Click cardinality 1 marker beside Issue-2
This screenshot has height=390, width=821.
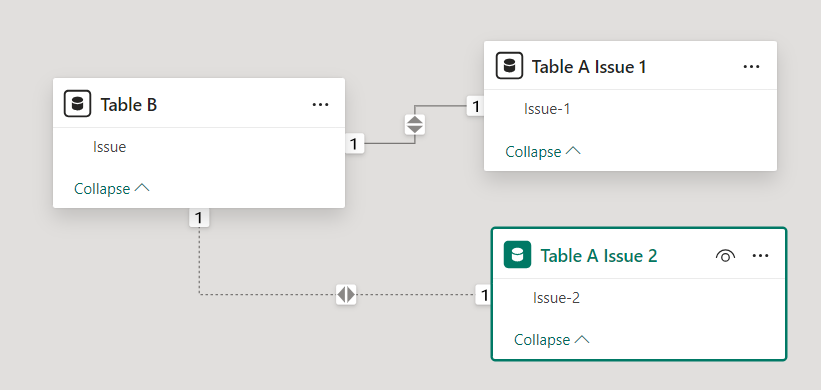(x=484, y=295)
